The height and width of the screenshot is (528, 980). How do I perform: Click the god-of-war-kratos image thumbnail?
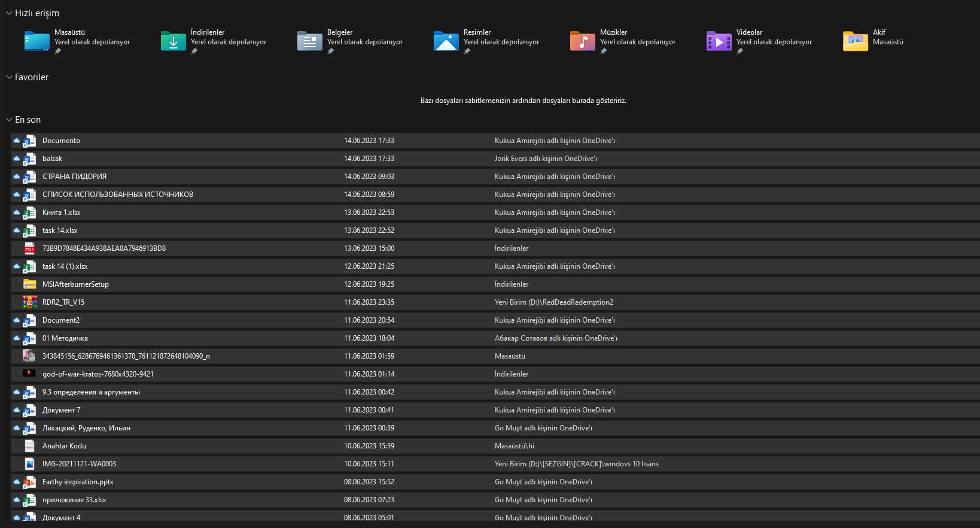[x=29, y=374]
